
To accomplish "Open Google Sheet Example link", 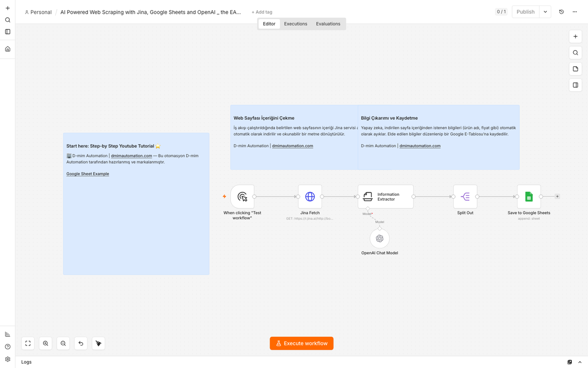I will (x=88, y=174).
